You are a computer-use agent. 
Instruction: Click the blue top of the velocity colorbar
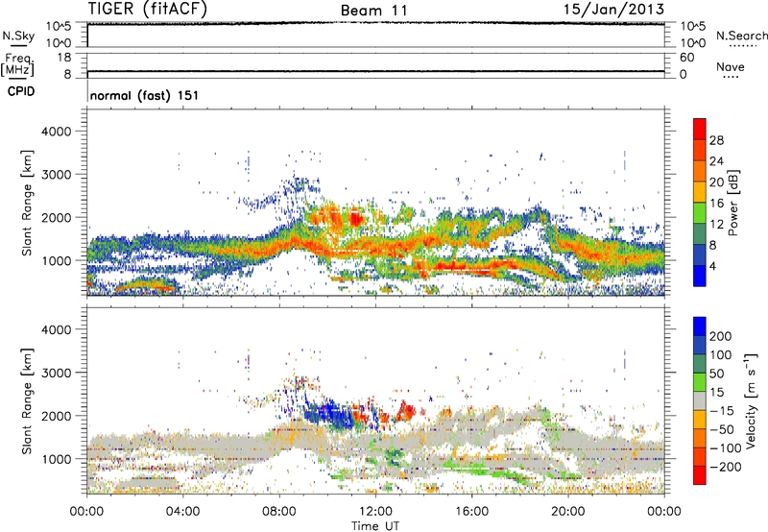point(700,326)
